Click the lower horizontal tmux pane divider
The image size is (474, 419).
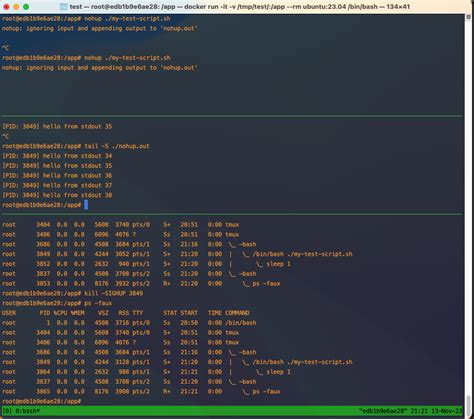pos(232,214)
